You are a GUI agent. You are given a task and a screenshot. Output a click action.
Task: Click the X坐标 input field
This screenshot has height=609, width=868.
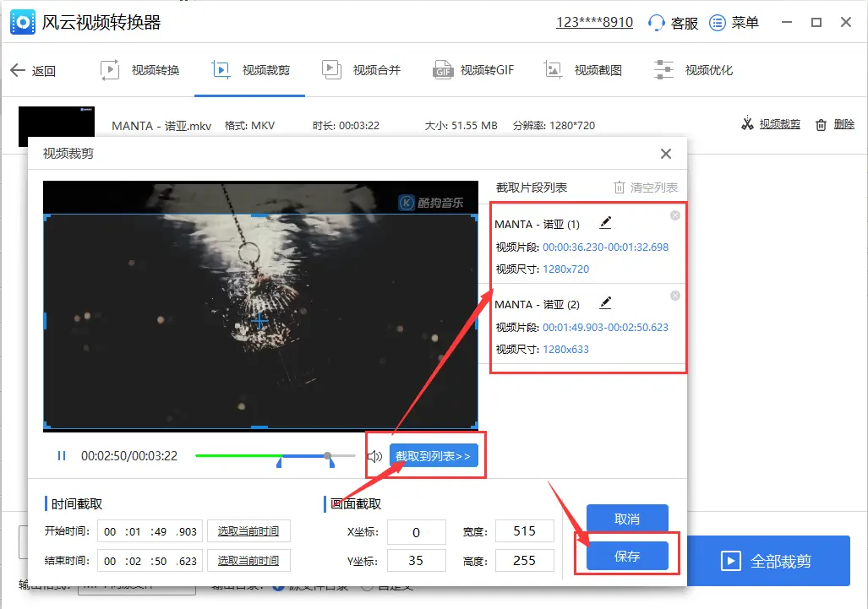tap(417, 532)
